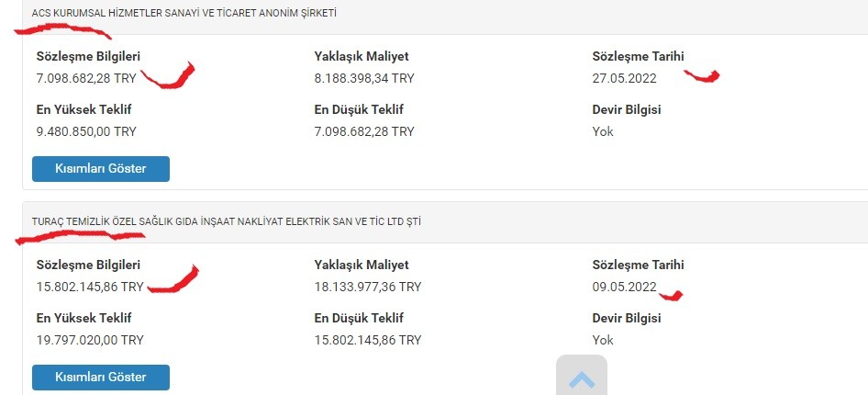Click 'En Yüksek Teklif' label in Turaç card
This screenshot has height=395, width=868.
84,318
